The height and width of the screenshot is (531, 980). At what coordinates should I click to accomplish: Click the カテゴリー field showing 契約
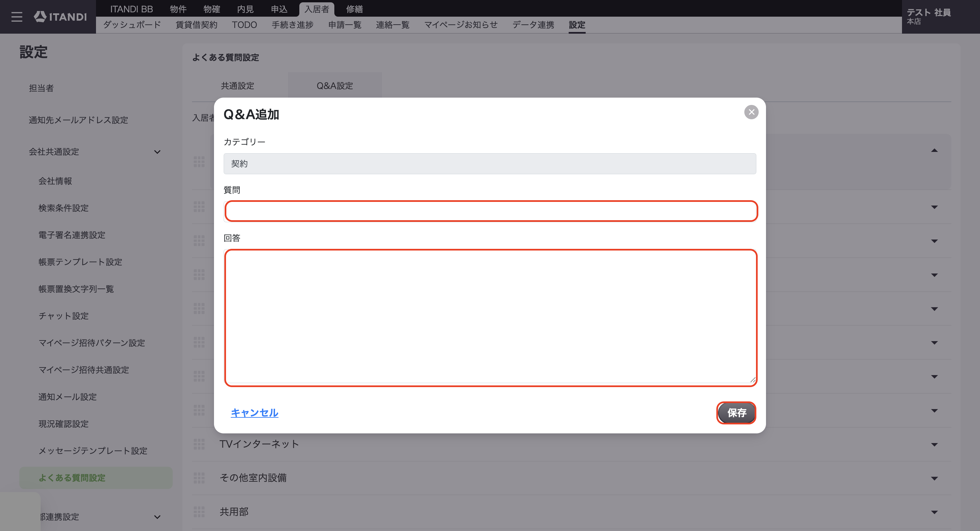(x=490, y=164)
